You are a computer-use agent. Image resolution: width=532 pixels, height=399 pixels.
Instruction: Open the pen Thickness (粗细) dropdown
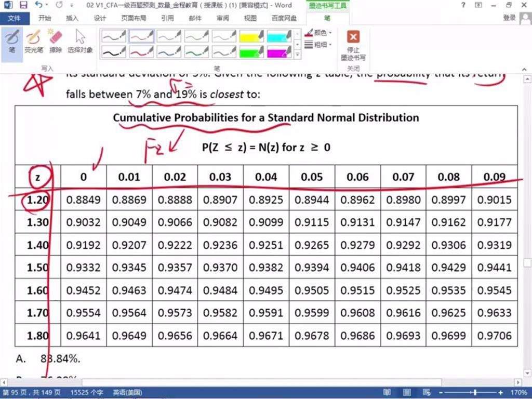(318, 45)
